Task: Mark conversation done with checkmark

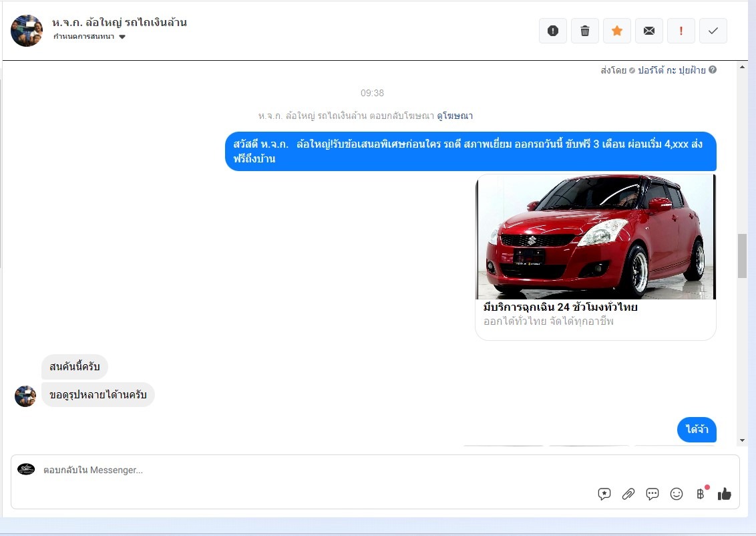Action: (x=713, y=31)
